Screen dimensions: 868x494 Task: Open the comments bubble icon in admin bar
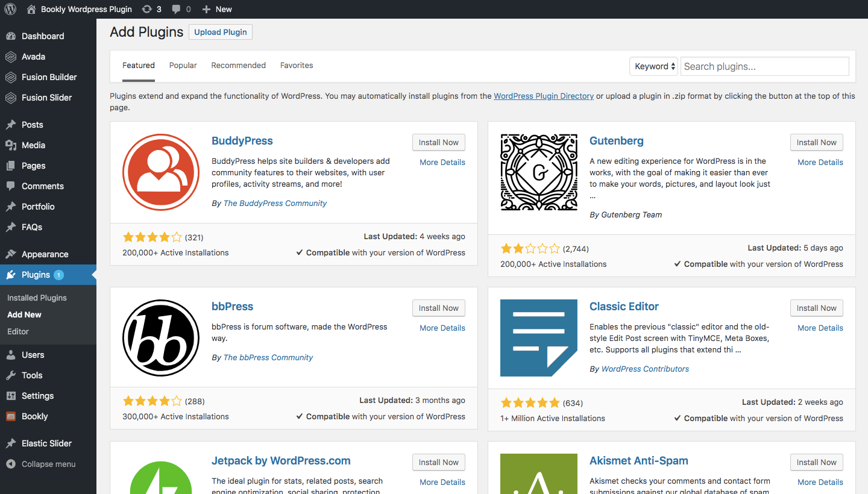(176, 9)
